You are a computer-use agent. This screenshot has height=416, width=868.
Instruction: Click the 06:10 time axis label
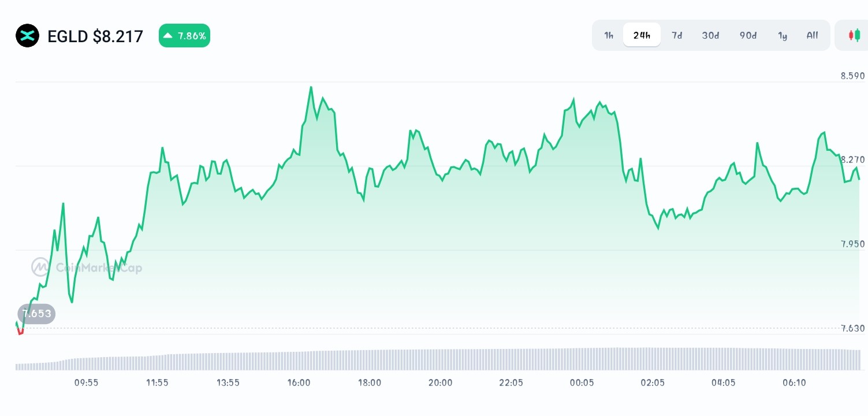tap(794, 382)
